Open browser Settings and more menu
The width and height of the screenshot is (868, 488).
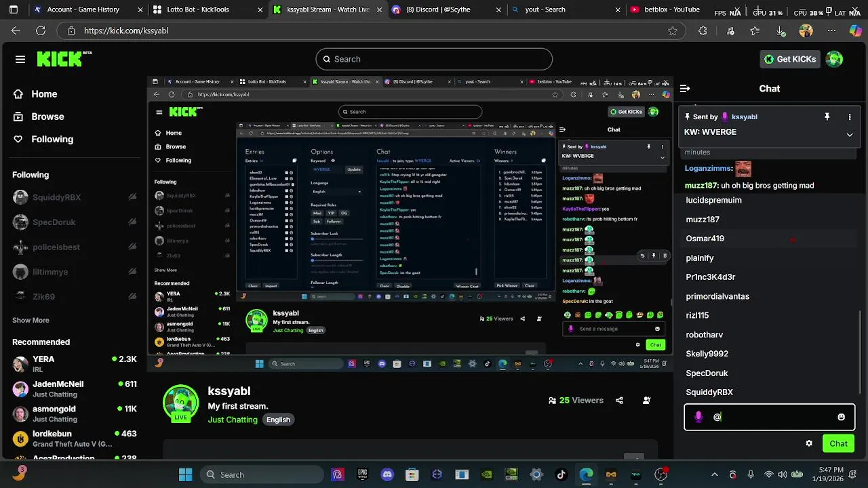tap(831, 30)
